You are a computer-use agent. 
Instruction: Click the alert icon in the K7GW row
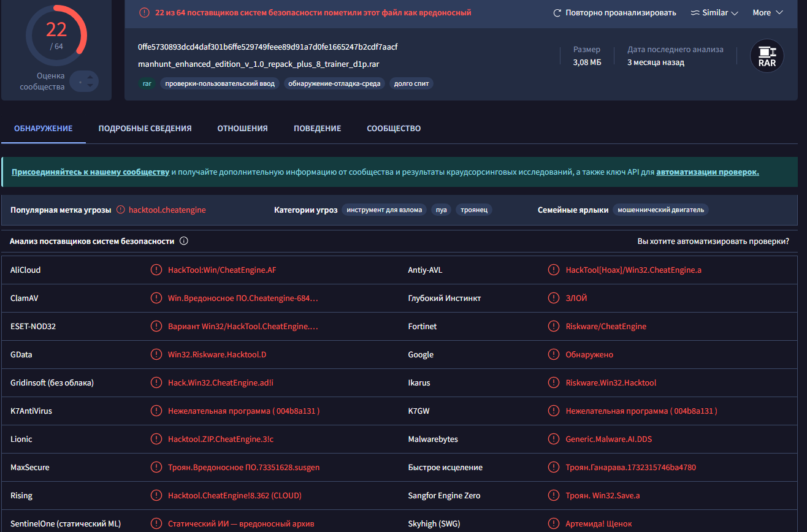pyautogui.click(x=554, y=411)
